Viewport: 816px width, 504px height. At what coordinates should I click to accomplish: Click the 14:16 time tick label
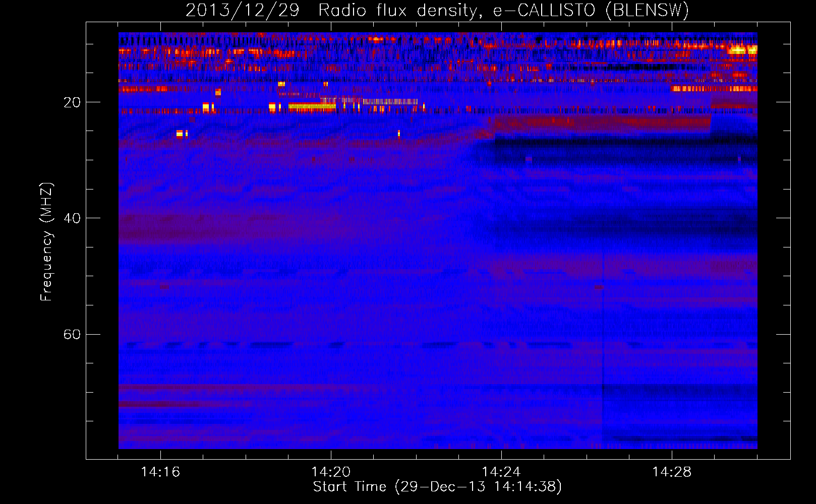(x=160, y=472)
